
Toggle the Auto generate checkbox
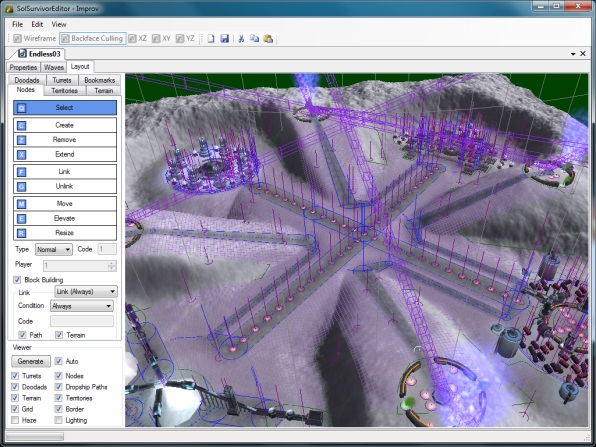(x=59, y=361)
